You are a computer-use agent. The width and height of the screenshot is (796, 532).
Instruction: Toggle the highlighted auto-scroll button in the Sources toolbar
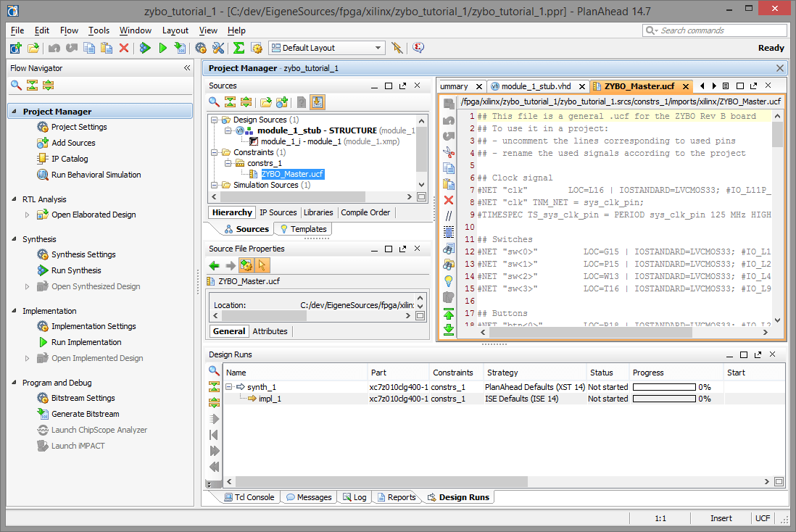pyautogui.click(x=318, y=102)
